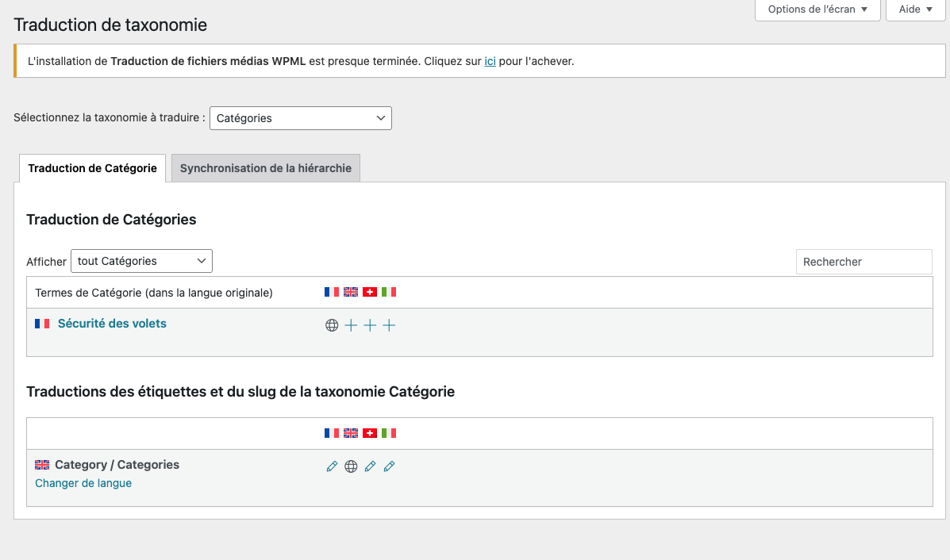950x560 pixels.
Task: Open the Afficher "tout Catégories" dropdown
Action: [141, 261]
